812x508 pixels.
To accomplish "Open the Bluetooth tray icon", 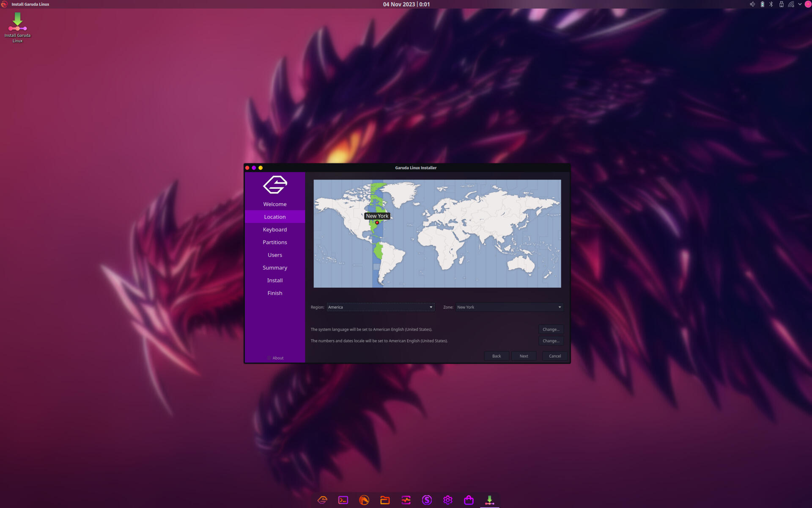I will click(771, 4).
